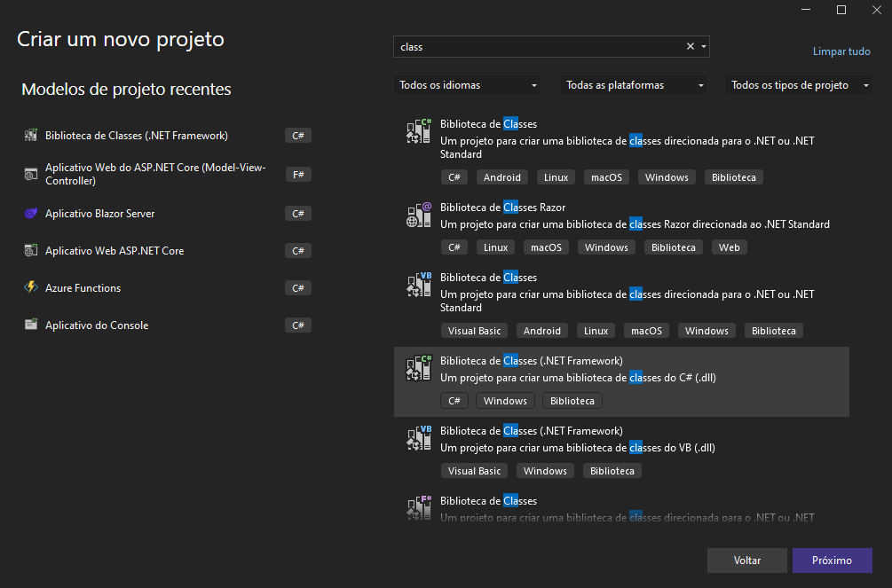Minimize the dialog window
This screenshot has height=588, width=892.
[x=806, y=10]
